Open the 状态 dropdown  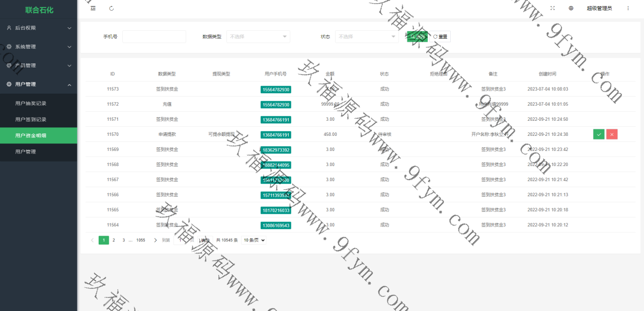[x=367, y=37]
